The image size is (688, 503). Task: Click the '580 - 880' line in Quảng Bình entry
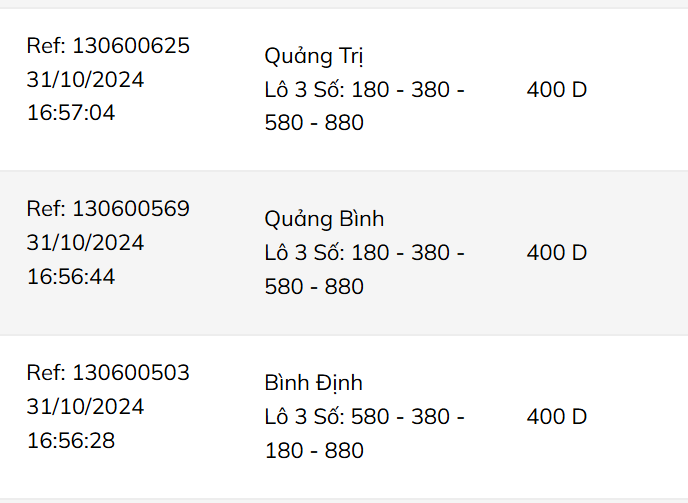coord(314,287)
